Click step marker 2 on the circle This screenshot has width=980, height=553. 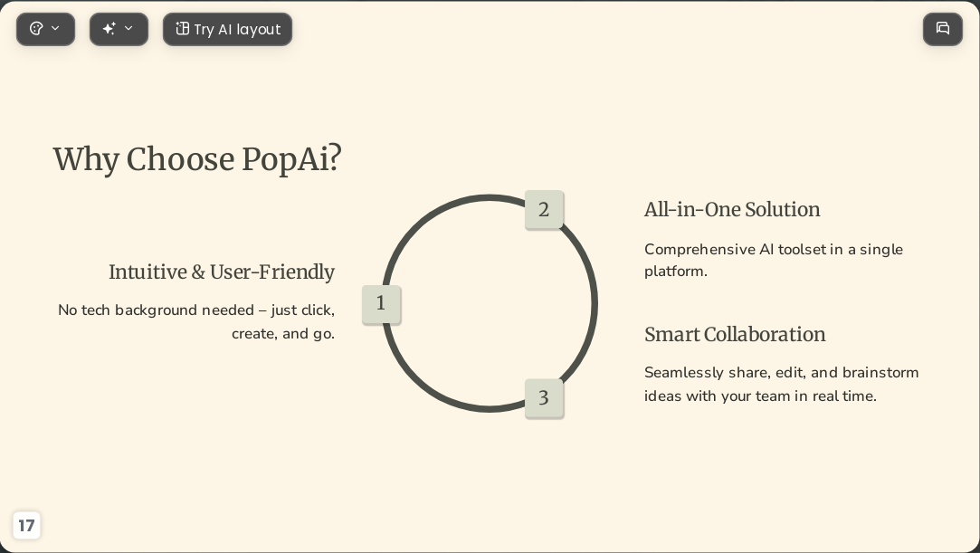544,210
